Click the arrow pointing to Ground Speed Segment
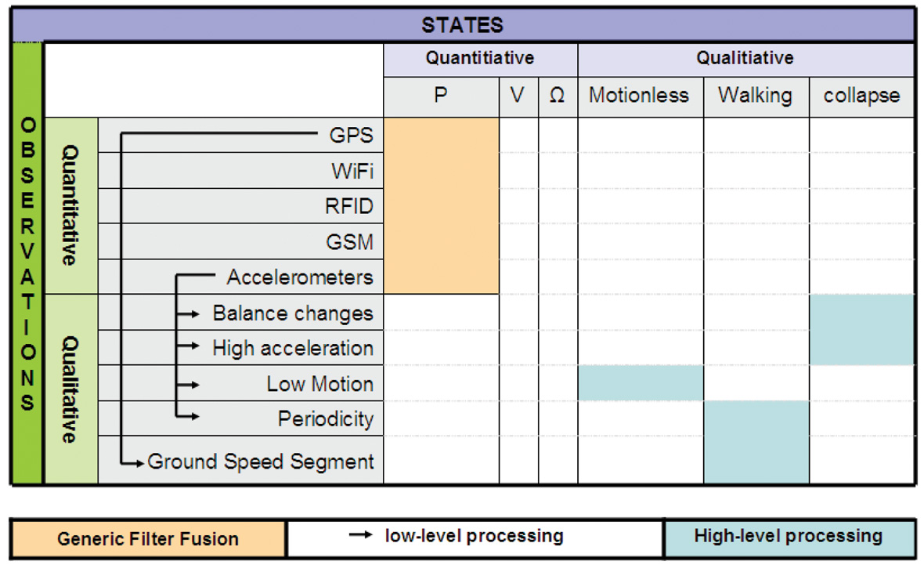The height and width of the screenshot is (572, 924). (135, 462)
